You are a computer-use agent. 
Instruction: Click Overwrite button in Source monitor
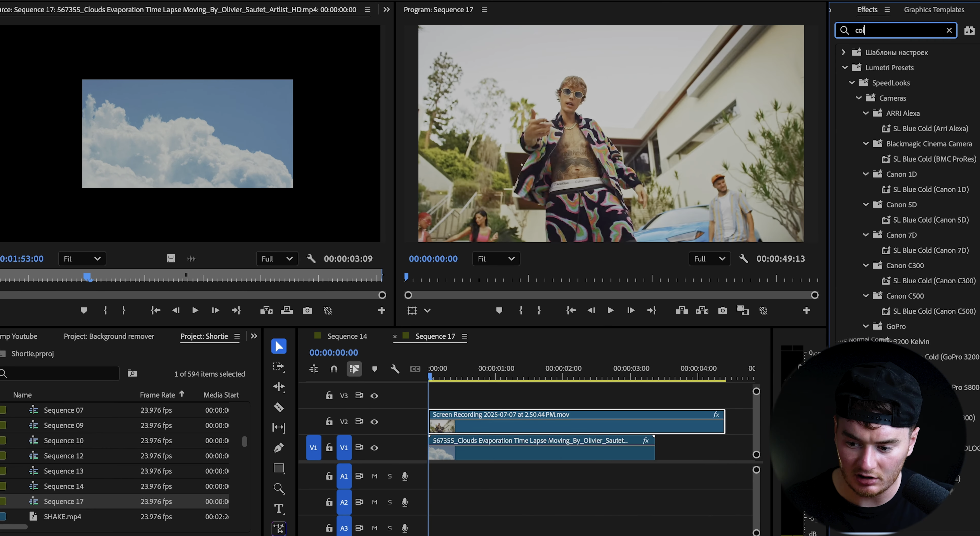[286, 310]
